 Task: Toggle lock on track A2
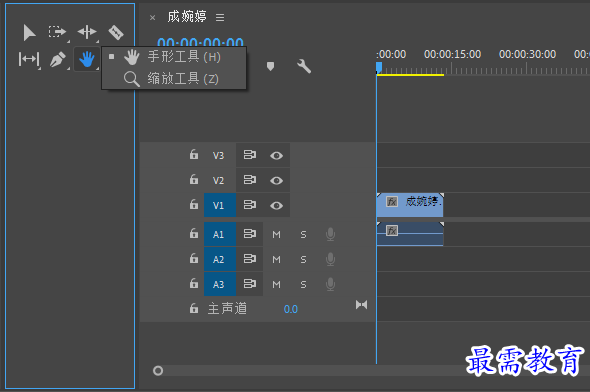(x=194, y=258)
